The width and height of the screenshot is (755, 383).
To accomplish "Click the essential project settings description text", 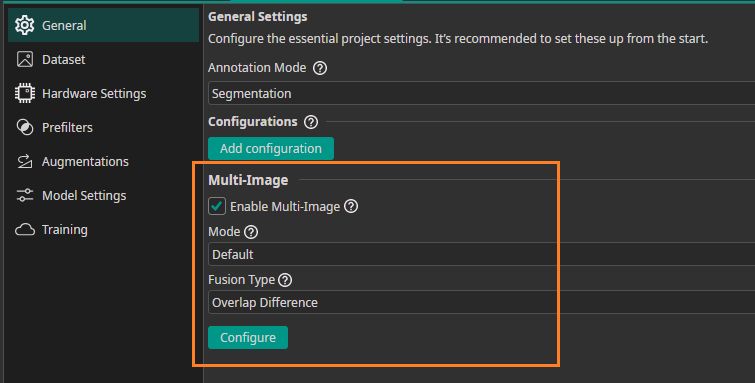I will pyautogui.click(x=458, y=39).
